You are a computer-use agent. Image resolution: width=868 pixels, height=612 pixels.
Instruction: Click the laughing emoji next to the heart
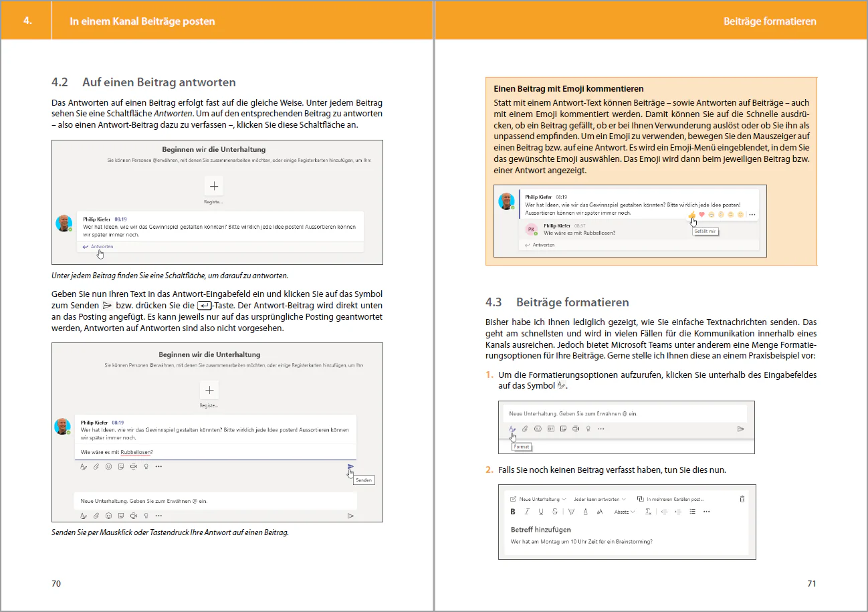(712, 215)
